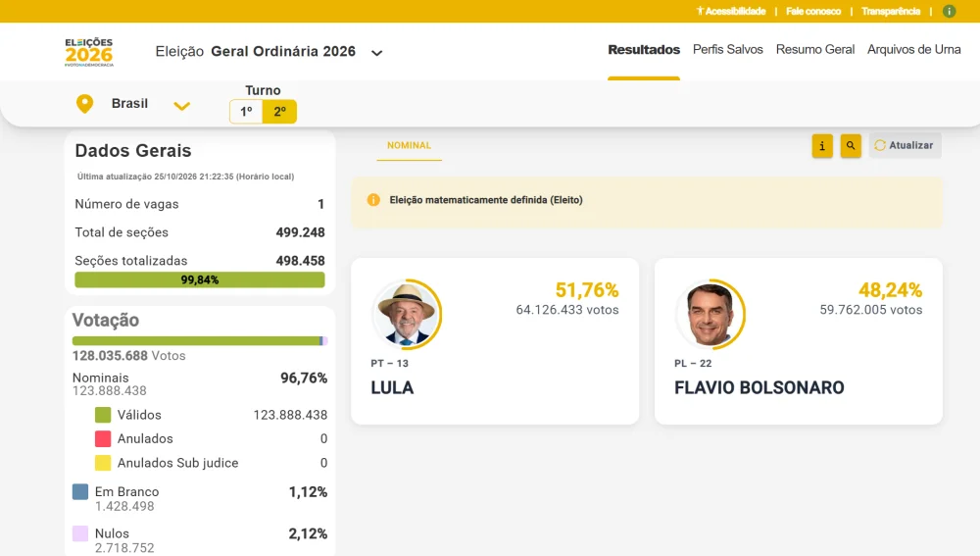Screen dimensions: 980x556
Task: Click the 128.035.688 Votos total
Action: coord(128,356)
